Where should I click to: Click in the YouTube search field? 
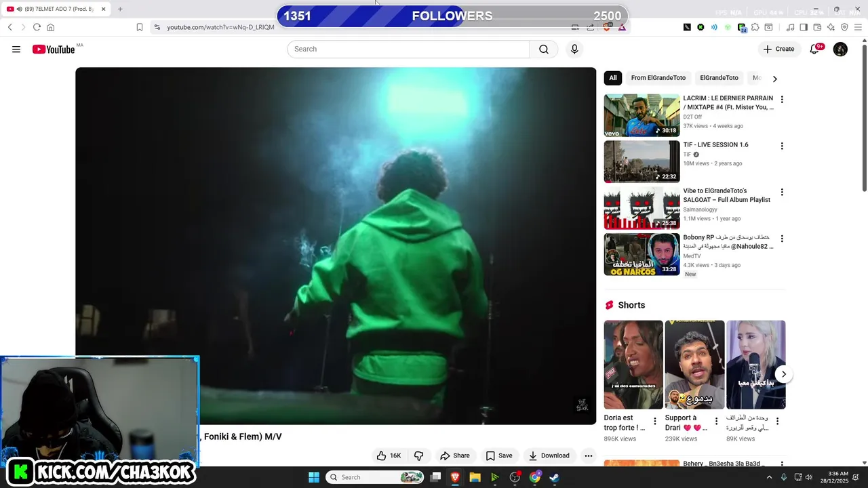tap(408, 49)
